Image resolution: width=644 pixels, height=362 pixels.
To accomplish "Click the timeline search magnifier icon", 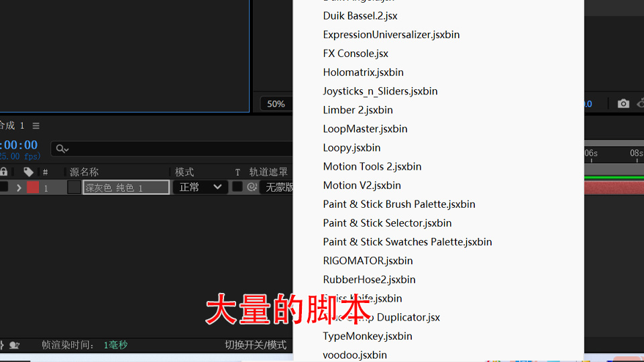I will 61,149.
